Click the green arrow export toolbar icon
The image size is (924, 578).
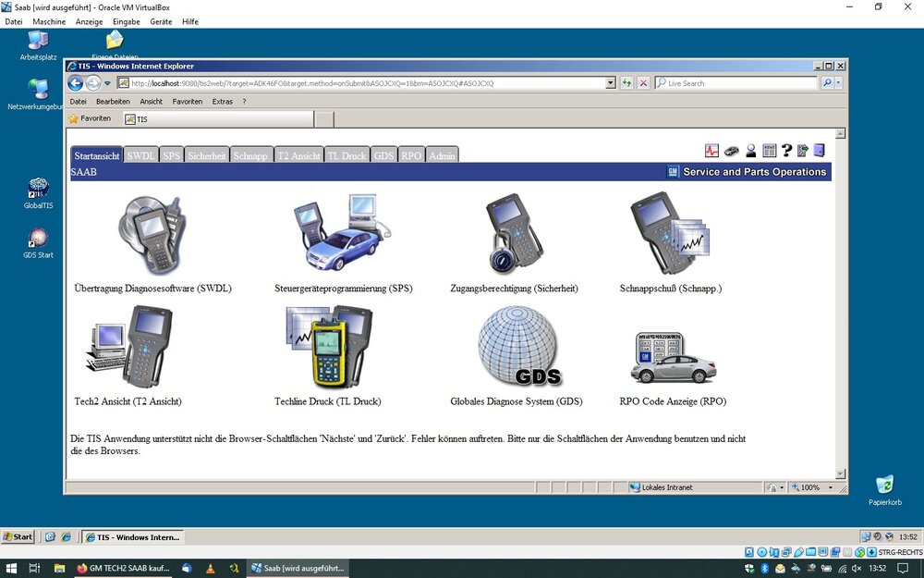(x=803, y=151)
